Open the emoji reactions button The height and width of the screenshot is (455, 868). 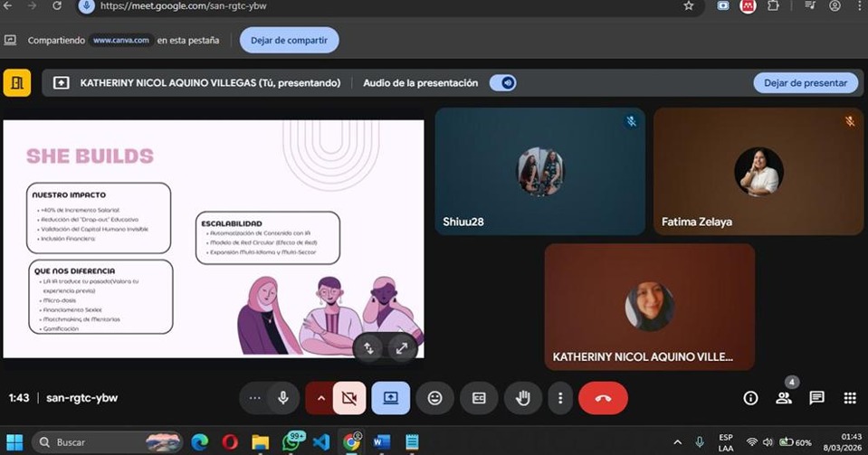click(x=435, y=398)
